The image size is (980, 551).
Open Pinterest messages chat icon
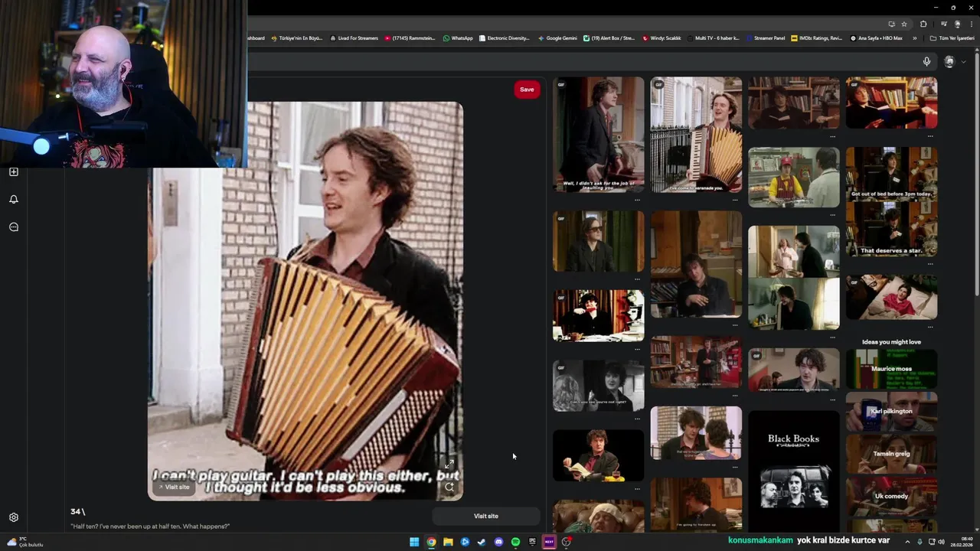[x=14, y=227]
